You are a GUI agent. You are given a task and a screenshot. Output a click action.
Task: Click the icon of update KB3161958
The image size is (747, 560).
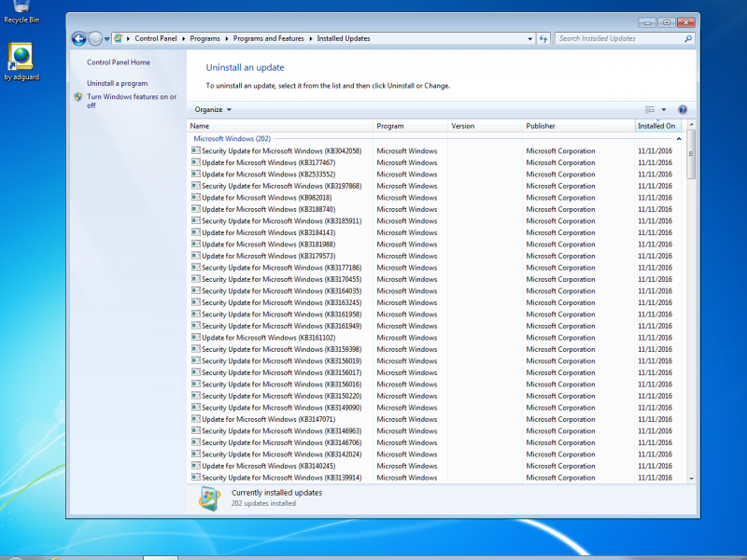click(x=196, y=314)
